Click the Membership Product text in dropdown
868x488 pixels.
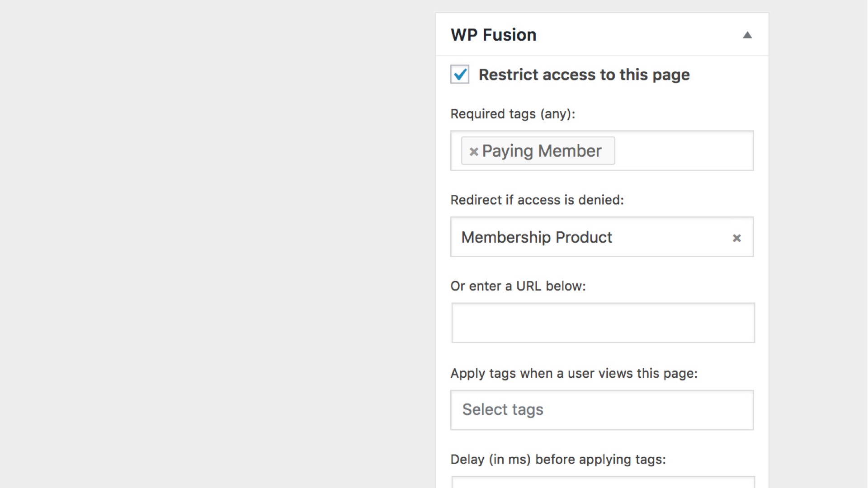click(536, 237)
